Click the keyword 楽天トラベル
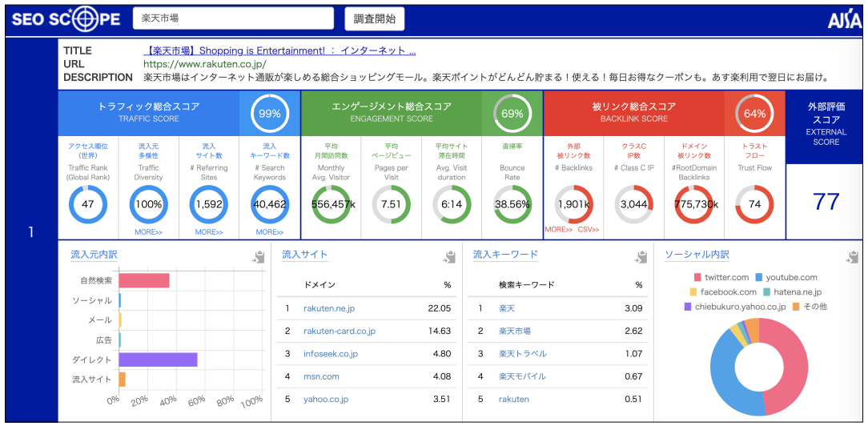 click(x=523, y=353)
